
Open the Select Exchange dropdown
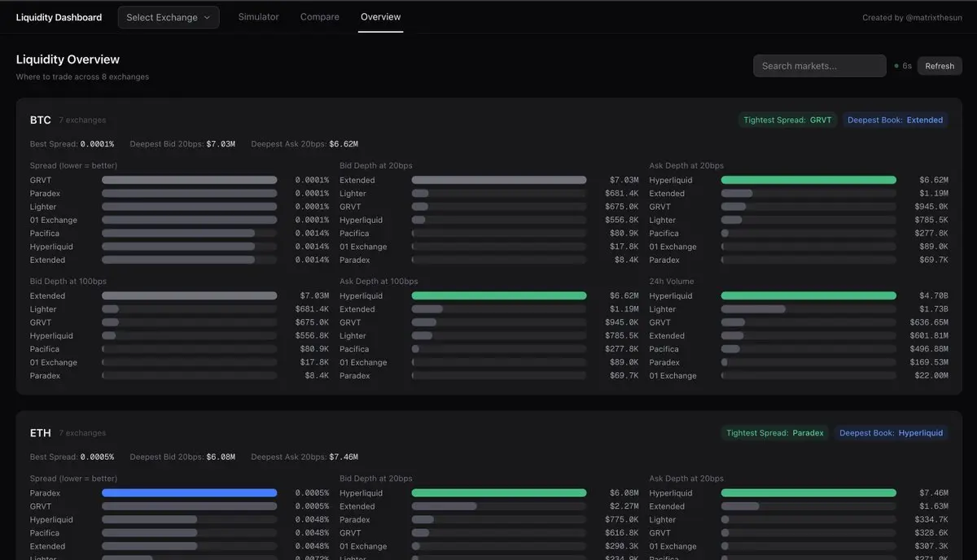(168, 17)
